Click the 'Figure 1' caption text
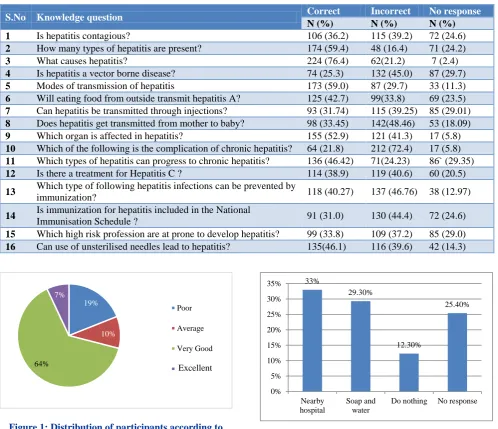498x429 pixels. tap(116, 426)
